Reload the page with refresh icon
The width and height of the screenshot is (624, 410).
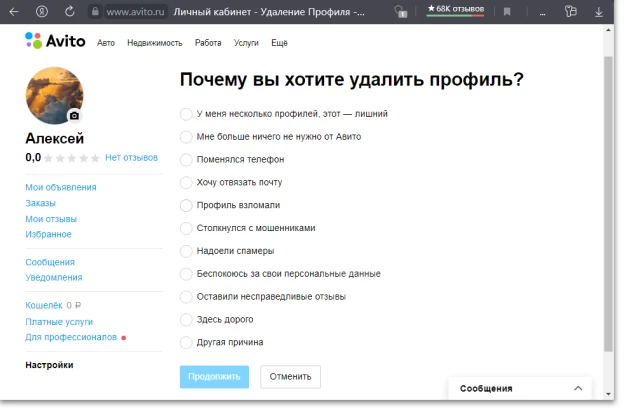coord(70,12)
